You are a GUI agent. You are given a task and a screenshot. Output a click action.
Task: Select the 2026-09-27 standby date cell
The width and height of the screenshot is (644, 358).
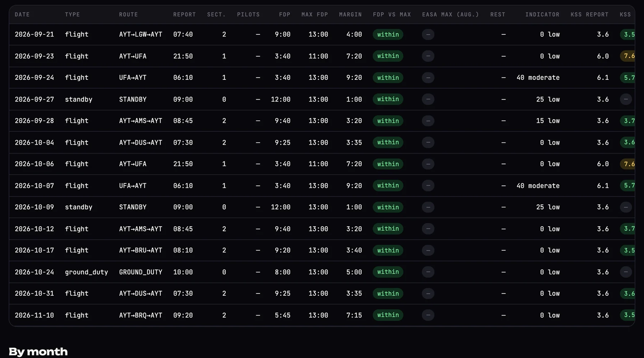pos(34,99)
